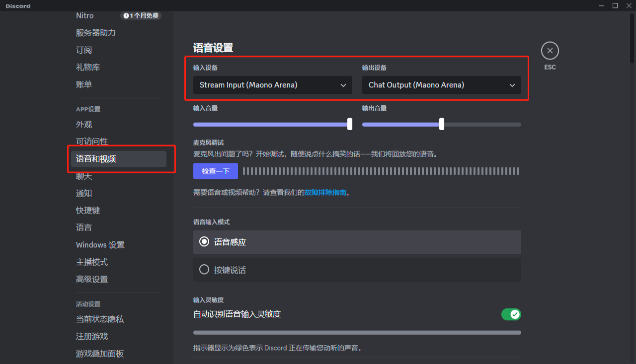Click the Discord logo in the title bar
Image resolution: width=636 pixels, height=364 pixels.
click(17, 5)
